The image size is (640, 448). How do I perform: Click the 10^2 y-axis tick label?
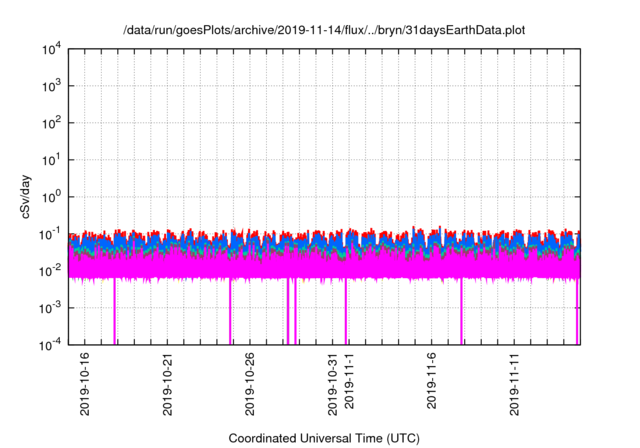click(51, 123)
